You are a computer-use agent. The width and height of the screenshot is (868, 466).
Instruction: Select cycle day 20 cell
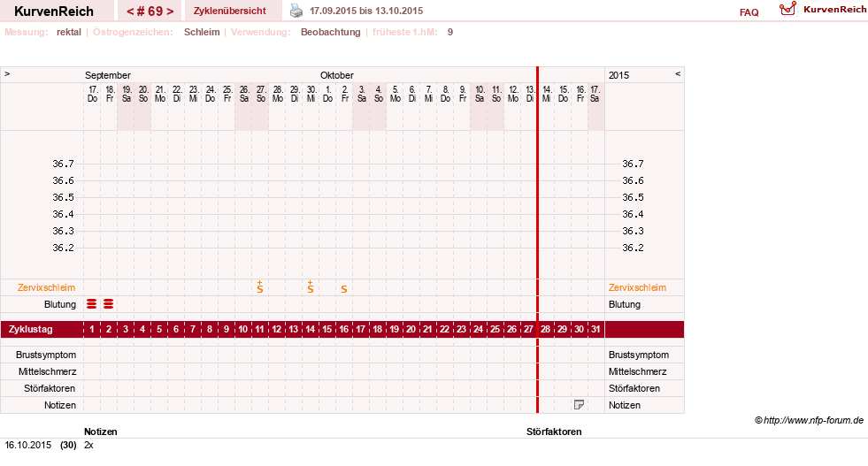click(x=411, y=329)
